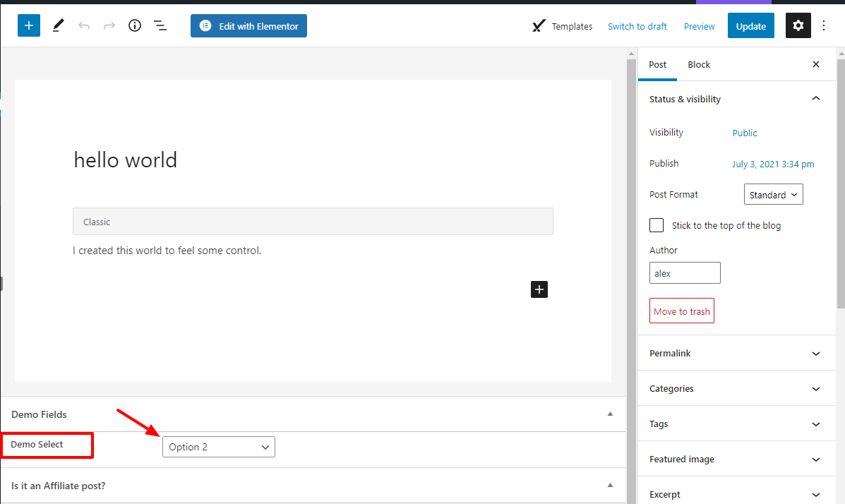Click the black add block button in content
This screenshot has height=504, width=845.
[x=539, y=289]
